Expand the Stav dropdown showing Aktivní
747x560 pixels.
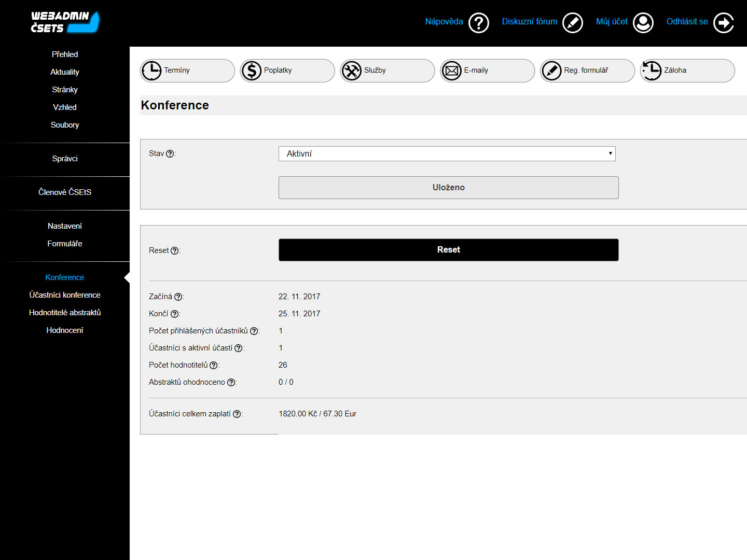[447, 153]
